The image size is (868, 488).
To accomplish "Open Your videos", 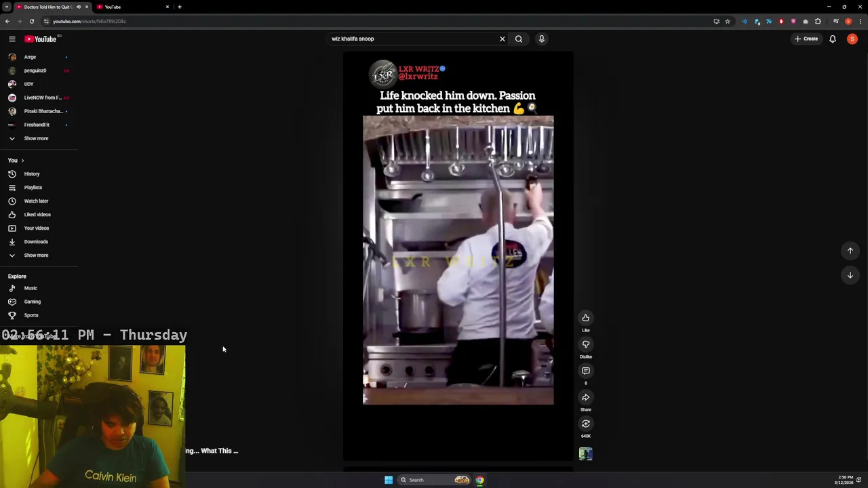I will (x=39, y=228).
